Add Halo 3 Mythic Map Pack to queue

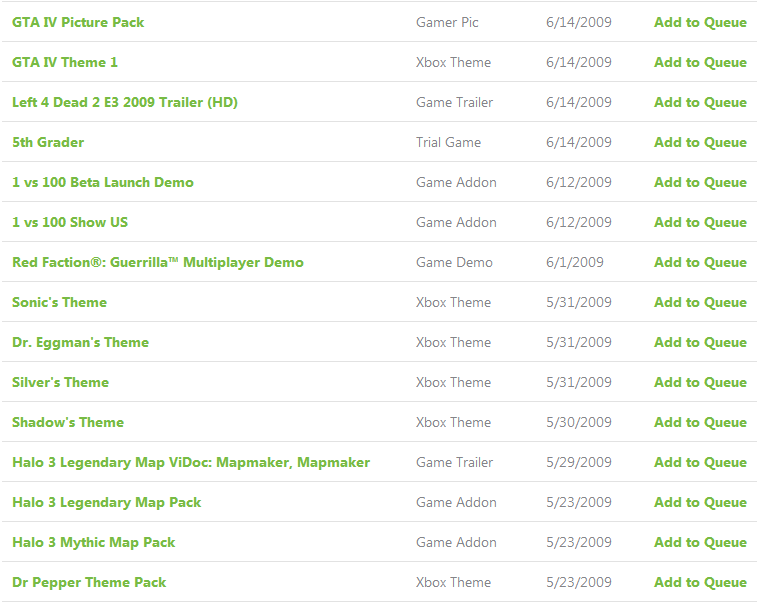point(700,543)
